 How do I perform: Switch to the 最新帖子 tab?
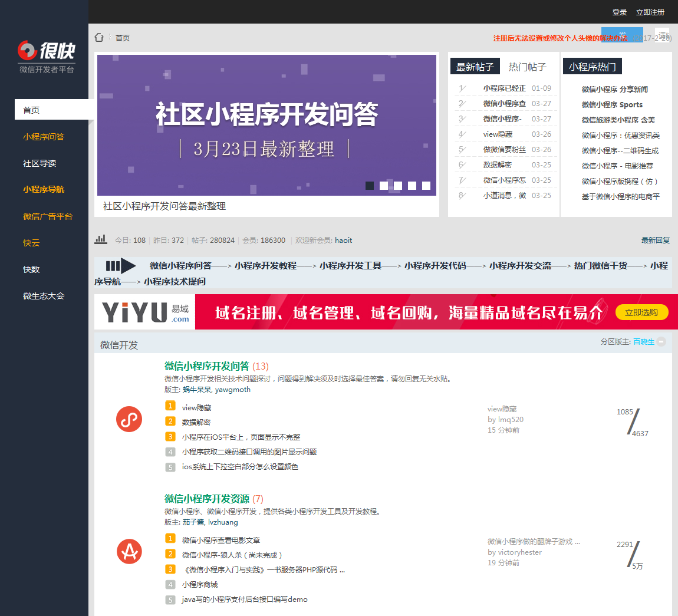pyautogui.click(x=475, y=67)
